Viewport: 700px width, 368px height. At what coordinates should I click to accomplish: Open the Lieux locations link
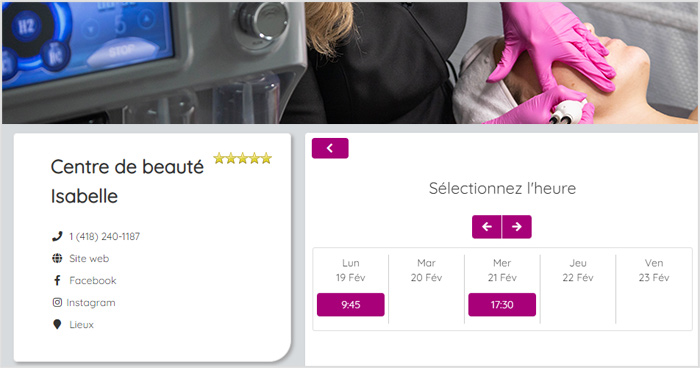81,325
